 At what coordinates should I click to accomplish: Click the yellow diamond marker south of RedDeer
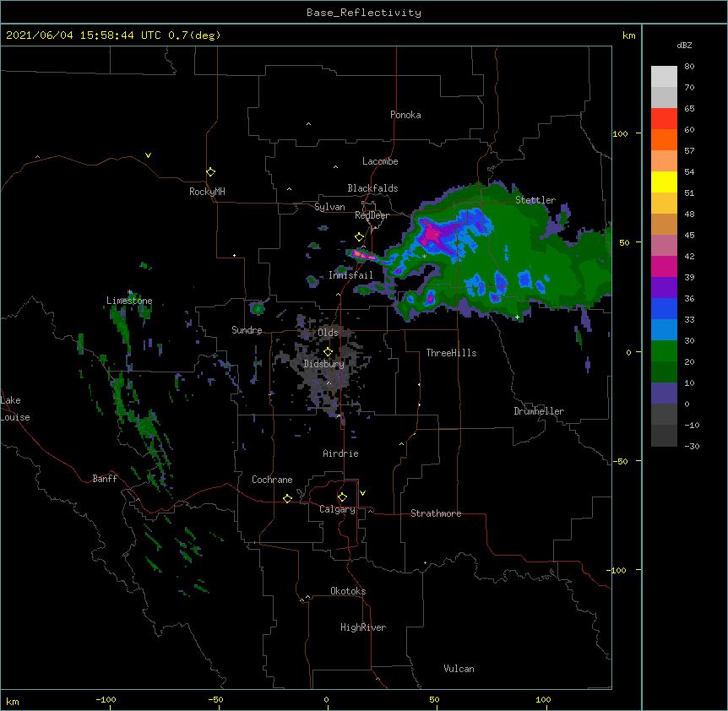[x=359, y=237]
